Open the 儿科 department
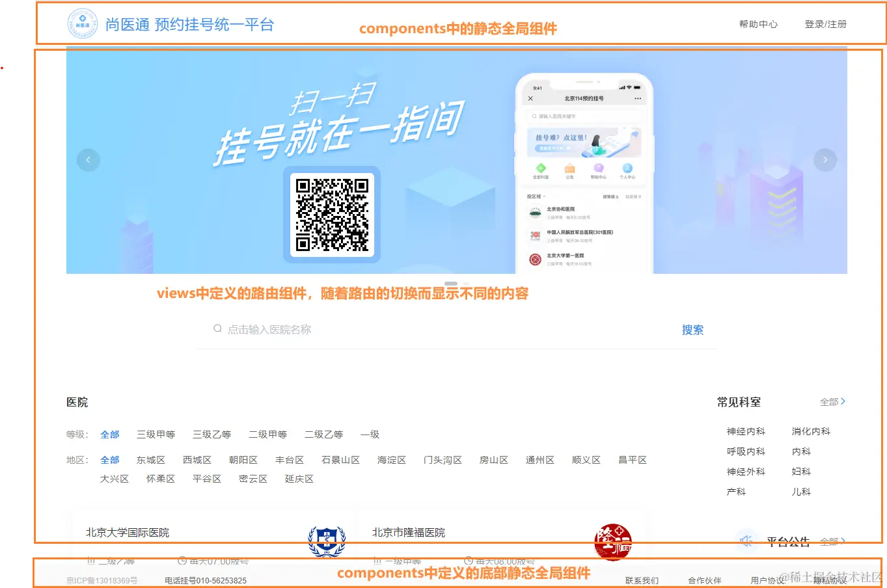Image resolution: width=887 pixels, height=588 pixels. (801, 492)
